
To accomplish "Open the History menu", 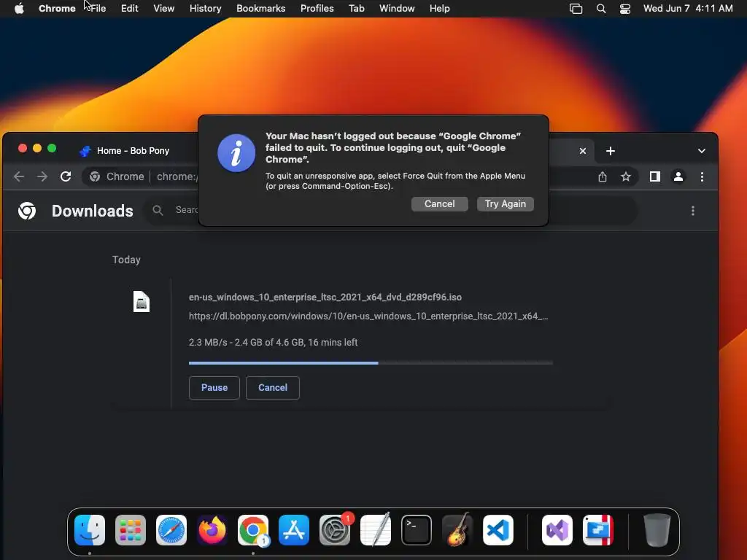I will [205, 8].
